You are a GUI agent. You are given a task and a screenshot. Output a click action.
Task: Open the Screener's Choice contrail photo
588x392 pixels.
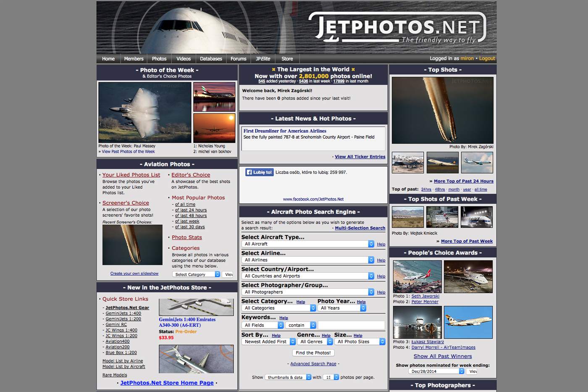click(x=132, y=245)
